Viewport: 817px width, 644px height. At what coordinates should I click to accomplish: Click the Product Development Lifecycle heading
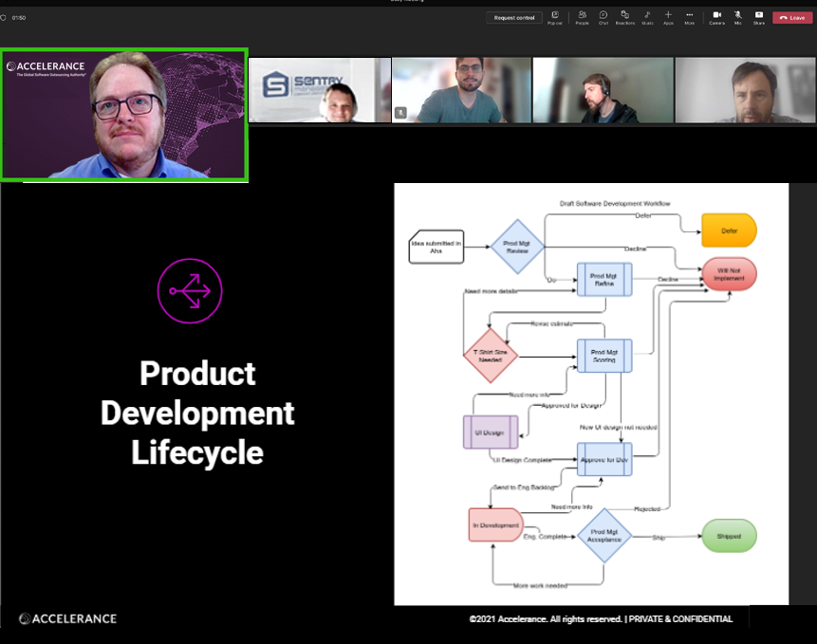pyautogui.click(x=197, y=413)
